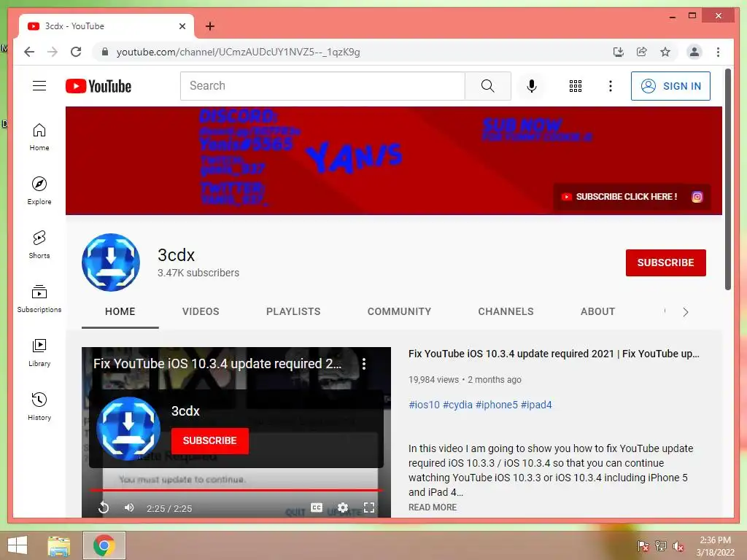Click in the YouTube search field

[x=322, y=86]
